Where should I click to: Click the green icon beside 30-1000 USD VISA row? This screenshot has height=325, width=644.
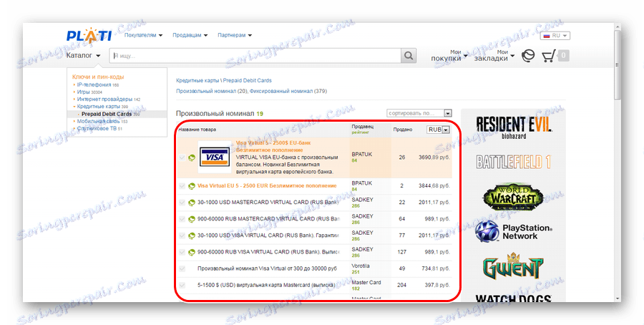191,236
